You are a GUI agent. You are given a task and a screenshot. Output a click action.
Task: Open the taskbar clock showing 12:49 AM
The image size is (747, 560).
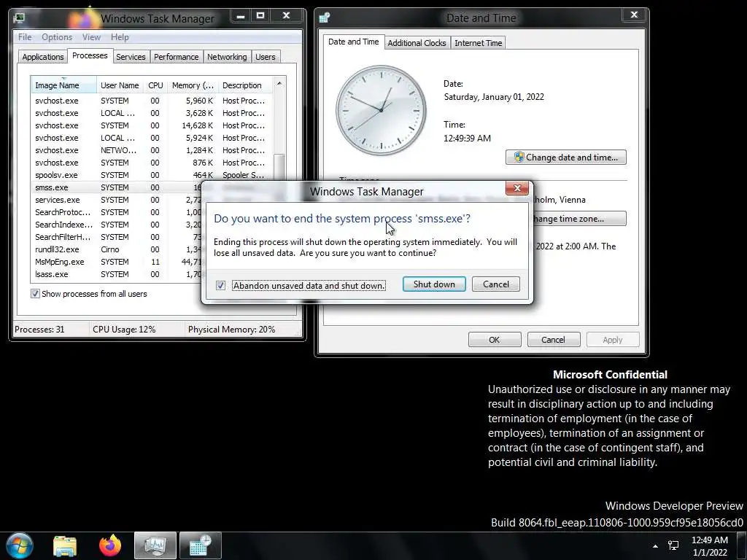click(710, 546)
